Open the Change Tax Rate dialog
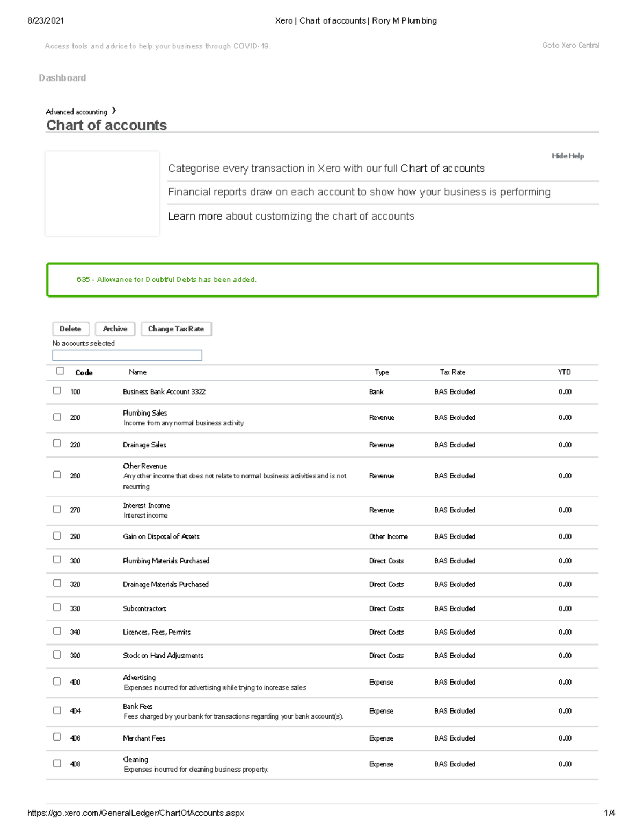 click(x=176, y=329)
